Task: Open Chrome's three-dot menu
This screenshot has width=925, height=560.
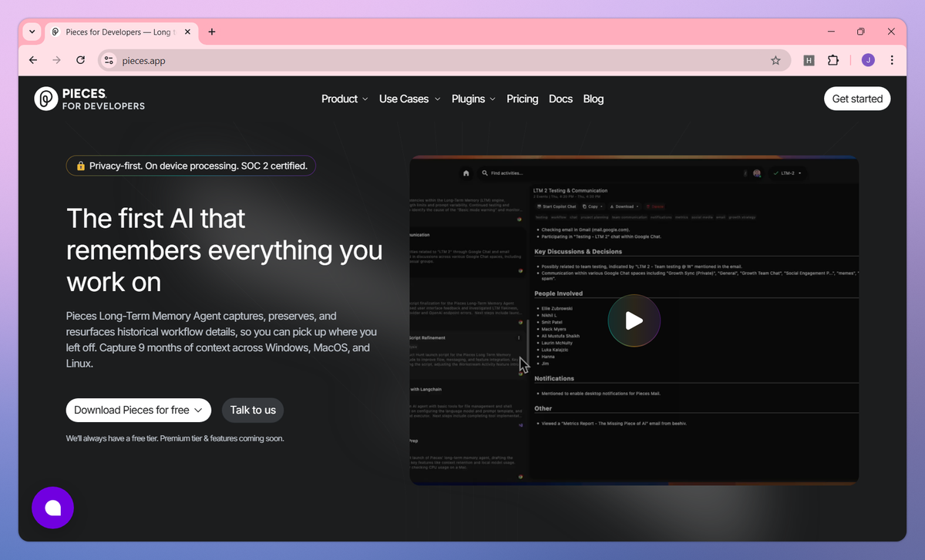Action: pyautogui.click(x=892, y=60)
